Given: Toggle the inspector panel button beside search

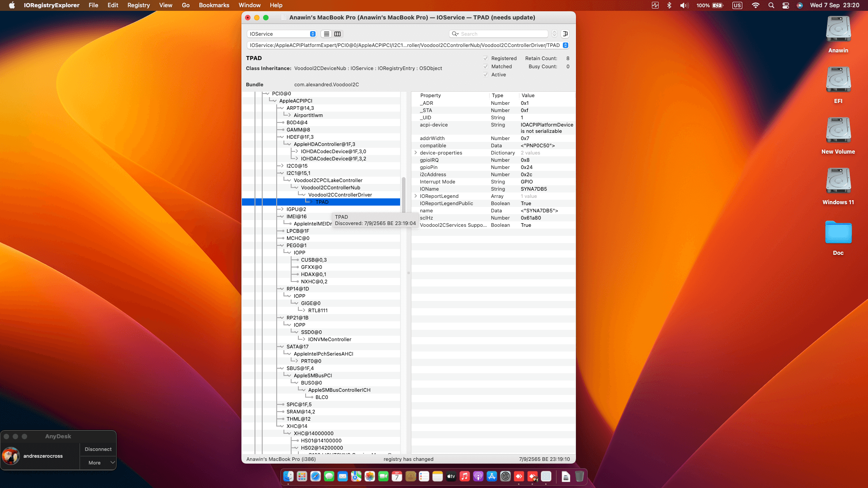Looking at the screenshot, I should coord(565,34).
